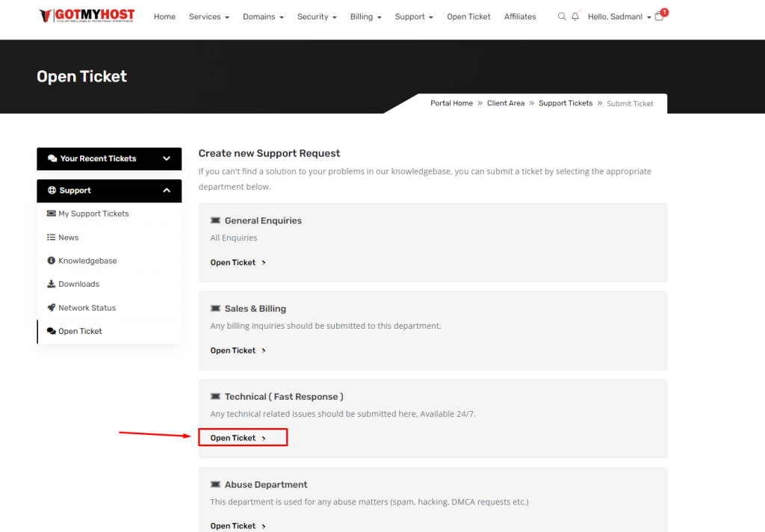Collapse the Support sidebar panel
The image size is (765, 532).
(166, 191)
